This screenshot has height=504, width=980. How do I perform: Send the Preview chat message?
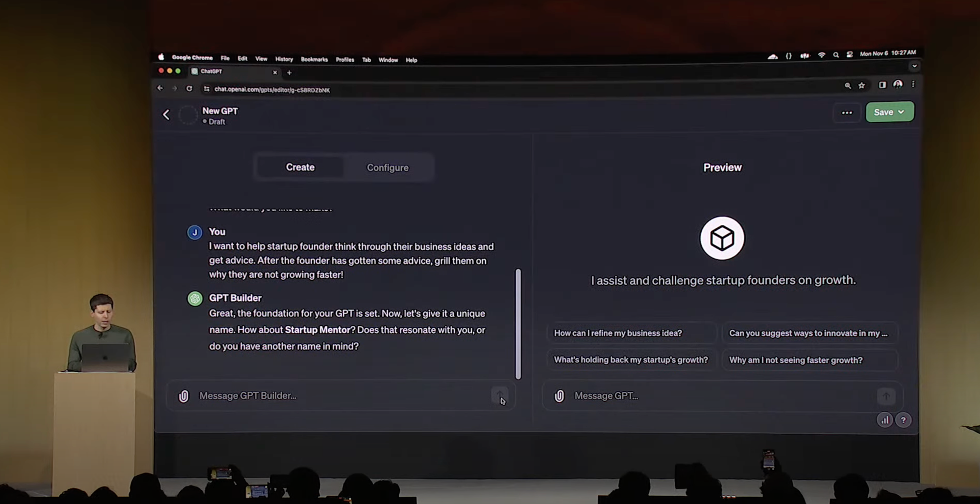pyautogui.click(x=886, y=396)
